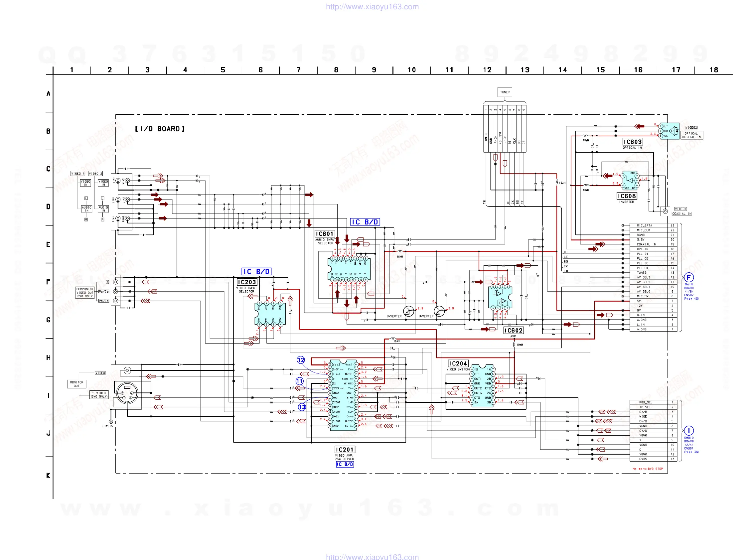
Task: Click the blue circled I connector marker
Action: click(688, 430)
